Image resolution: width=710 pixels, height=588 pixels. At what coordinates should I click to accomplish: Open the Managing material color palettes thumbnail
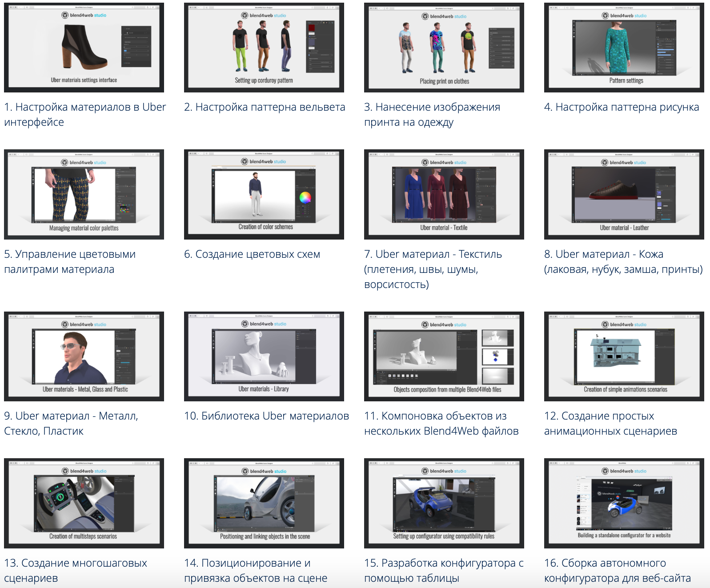tap(84, 194)
